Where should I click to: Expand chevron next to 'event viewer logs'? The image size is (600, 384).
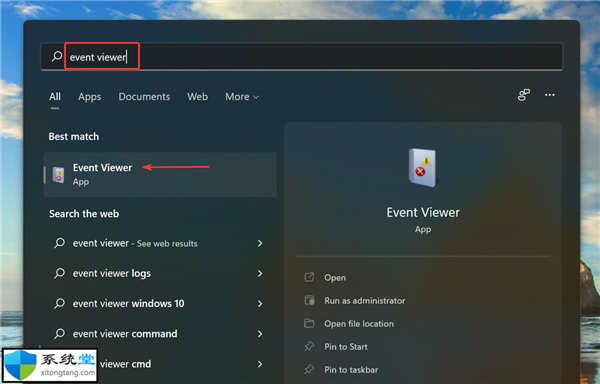pyautogui.click(x=260, y=273)
